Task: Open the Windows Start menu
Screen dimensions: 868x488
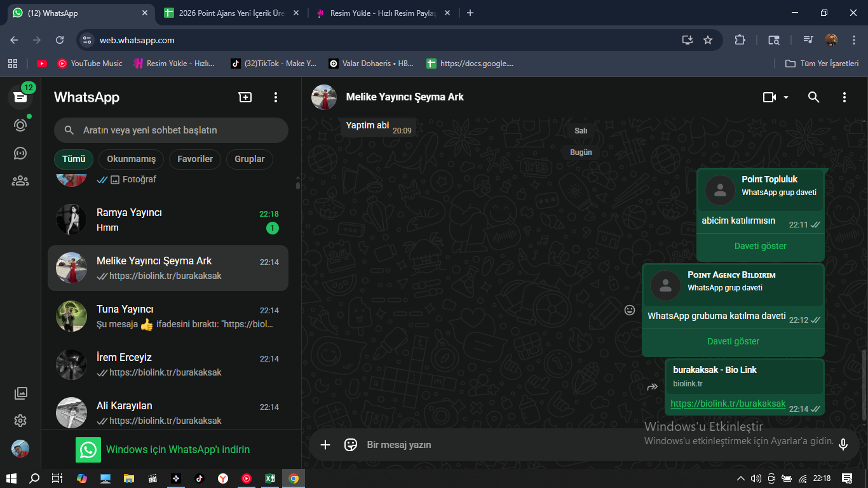Action: coord(11,478)
